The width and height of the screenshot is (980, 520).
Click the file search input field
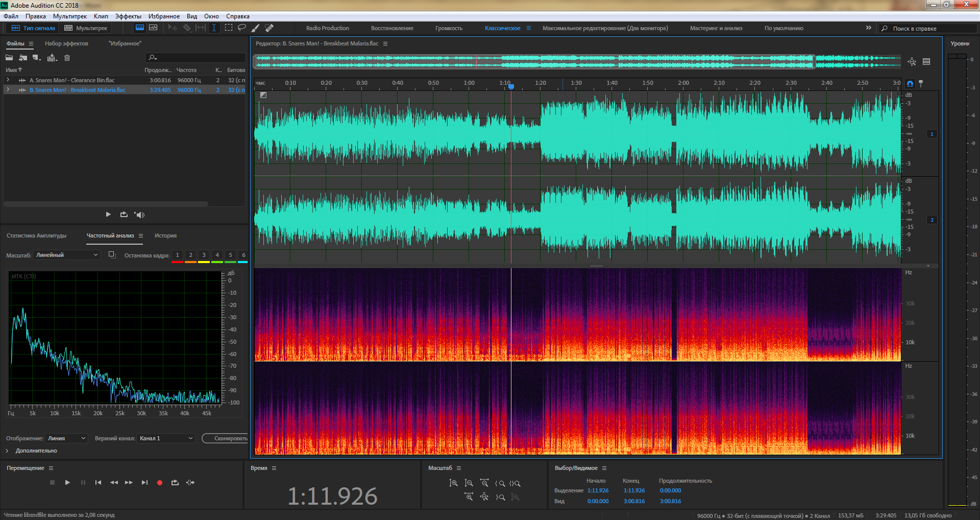point(199,58)
